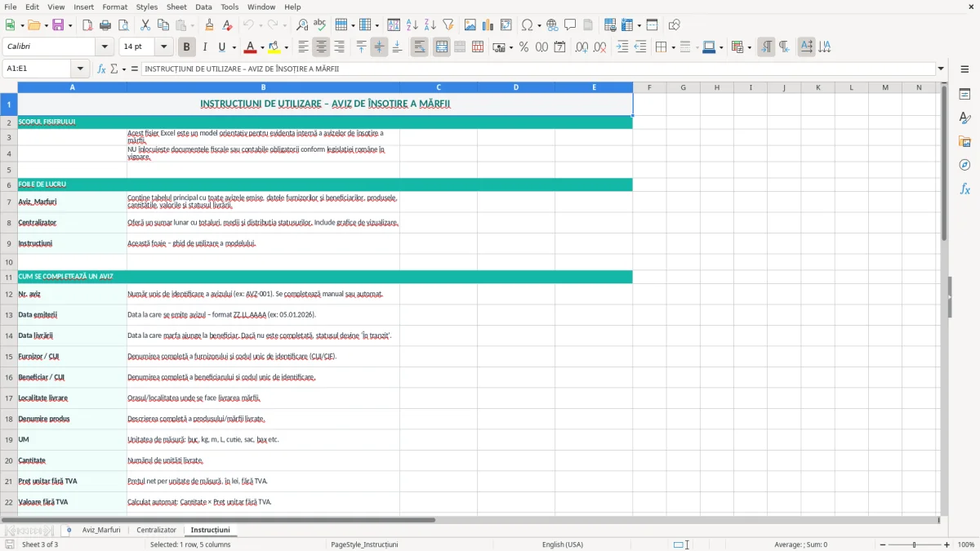980x551 pixels.
Task: Click English (USA) language in status bar
Action: point(563,544)
